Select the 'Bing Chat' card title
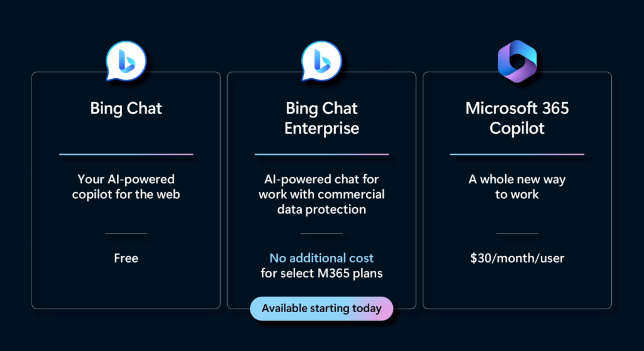The image size is (644, 351). click(126, 109)
